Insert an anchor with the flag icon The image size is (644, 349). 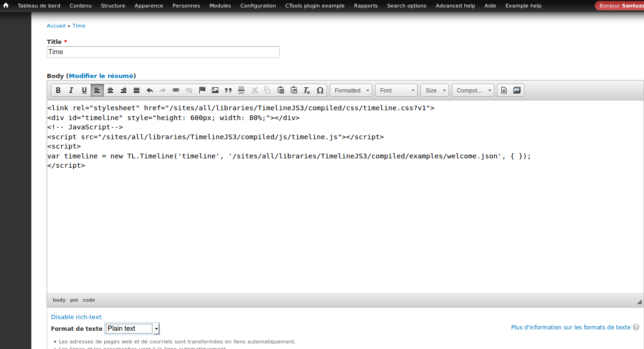coord(202,90)
